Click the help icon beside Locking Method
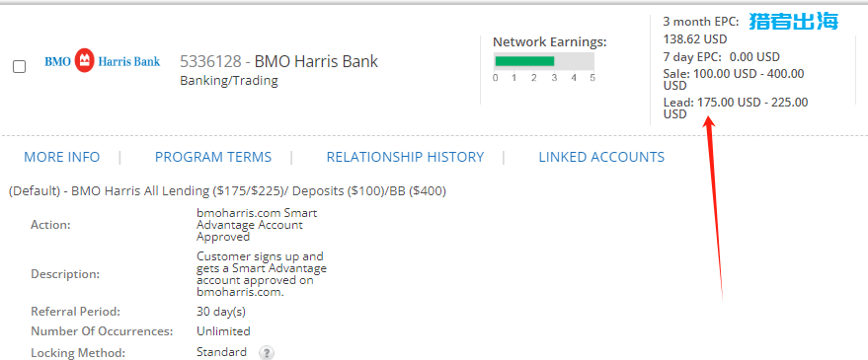 pyautogui.click(x=267, y=353)
